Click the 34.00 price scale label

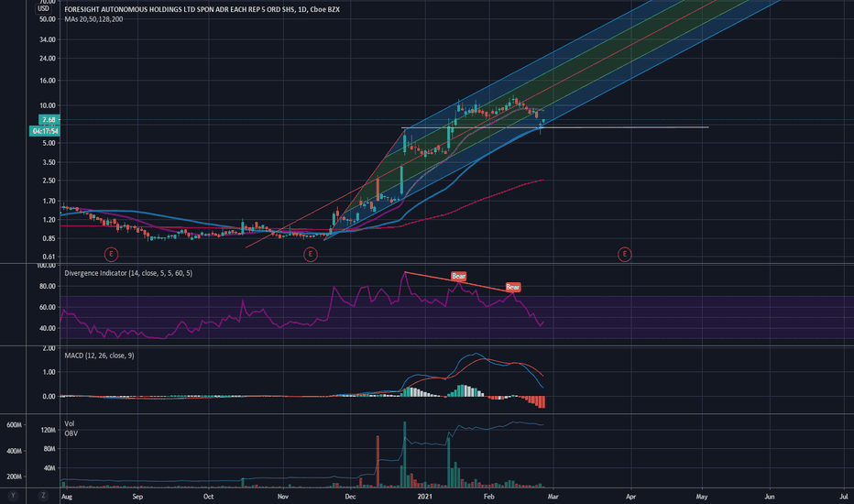48,39
